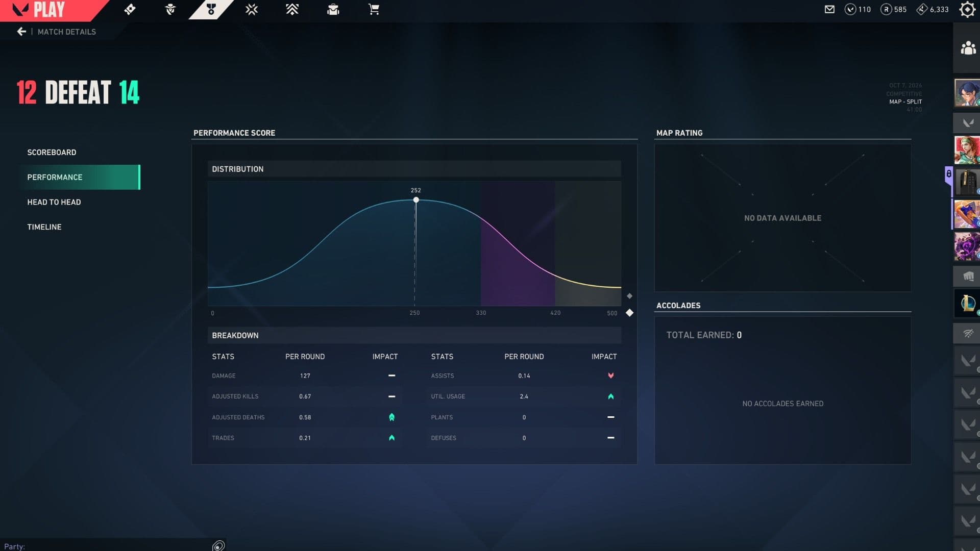Click the PLAY button
980x551 pixels.
pyautogui.click(x=48, y=10)
